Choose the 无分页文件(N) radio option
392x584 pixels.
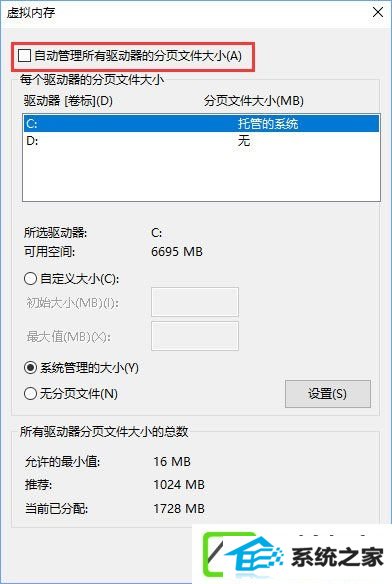(x=31, y=393)
